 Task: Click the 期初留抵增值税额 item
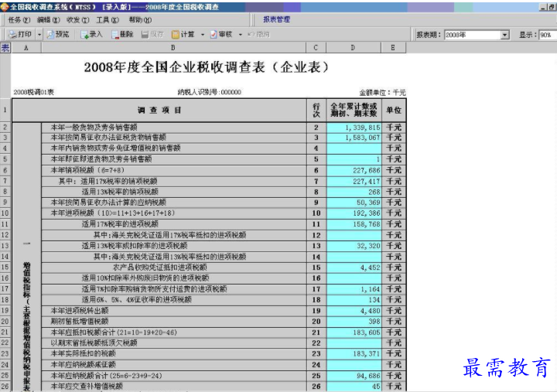click(x=80, y=322)
